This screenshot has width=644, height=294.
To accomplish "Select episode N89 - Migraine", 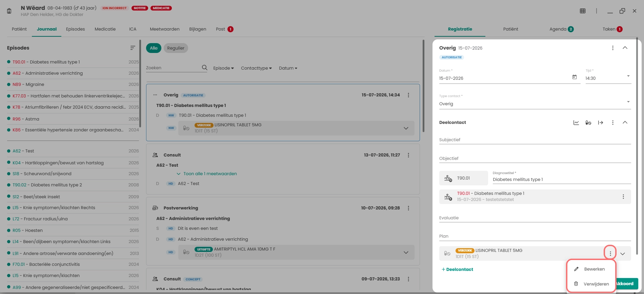I will tap(73, 85).
